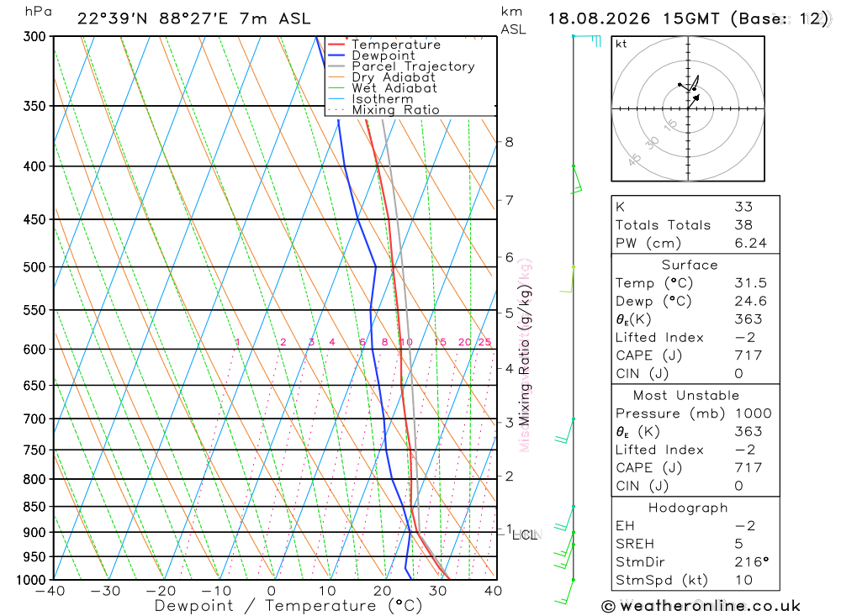This screenshot has height=616, width=841.
Task: Click the EH value -2
Action: (744, 525)
